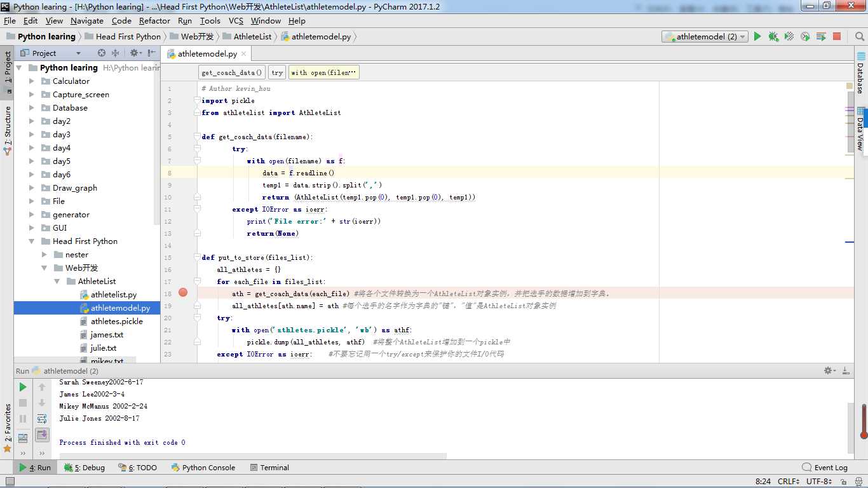Collapse all in the Project panel
The width and height of the screenshot is (868, 488).
pyautogui.click(x=115, y=53)
